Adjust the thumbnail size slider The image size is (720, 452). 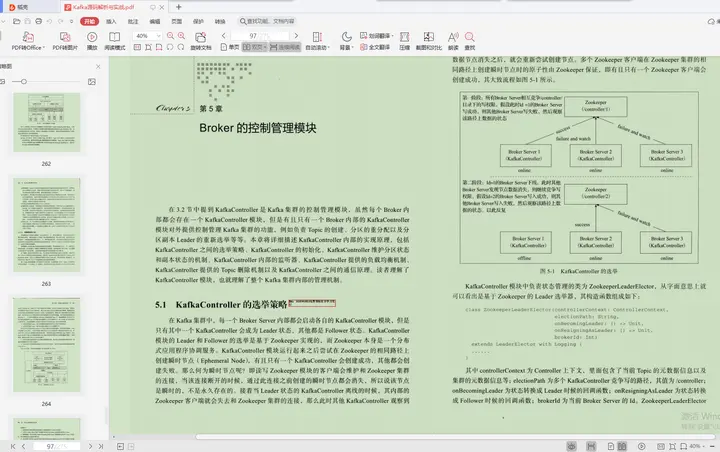(x=23, y=82)
